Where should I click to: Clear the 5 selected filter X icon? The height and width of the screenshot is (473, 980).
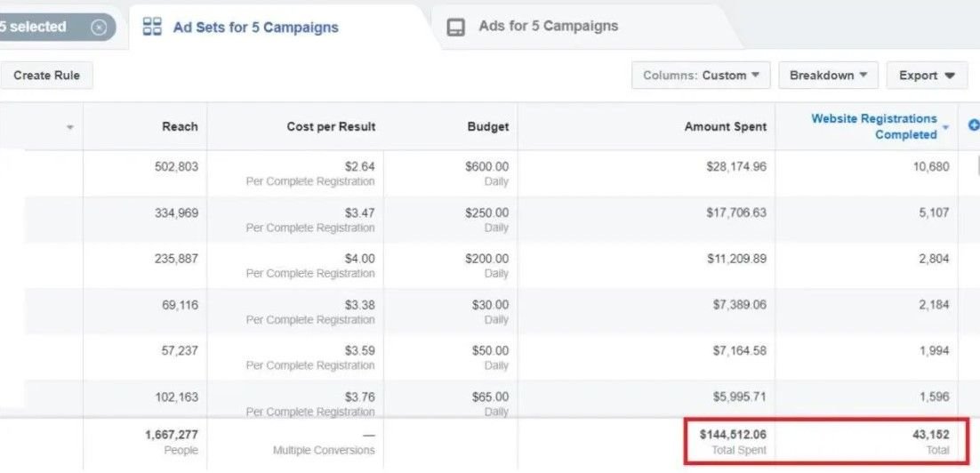click(x=99, y=28)
